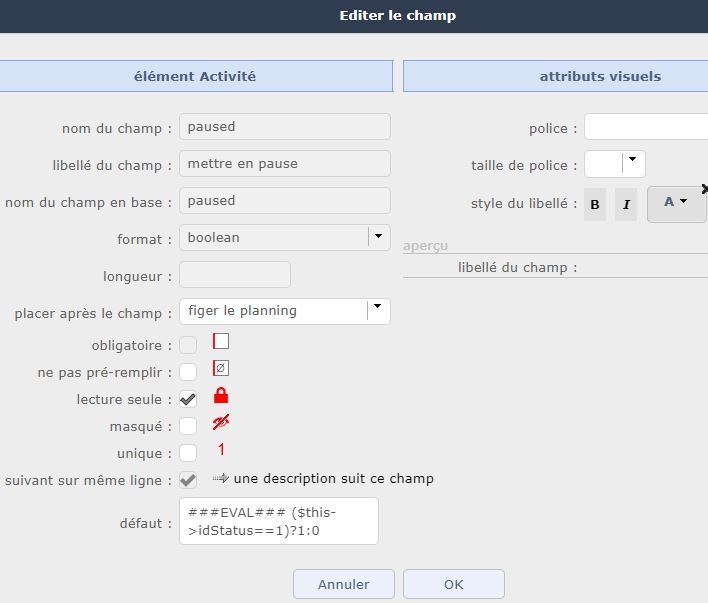Check the 'masqué' checkbox
This screenshot has width=708, height=603.
[188, 426]
